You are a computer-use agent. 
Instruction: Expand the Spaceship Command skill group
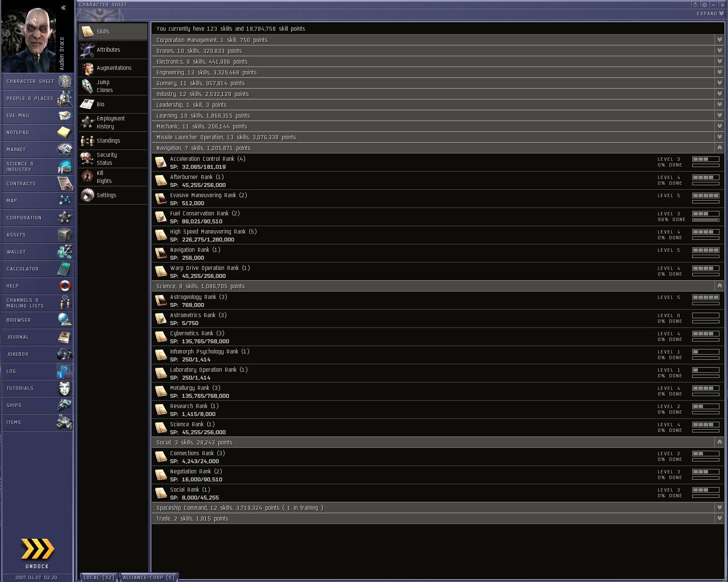[719, 508]
